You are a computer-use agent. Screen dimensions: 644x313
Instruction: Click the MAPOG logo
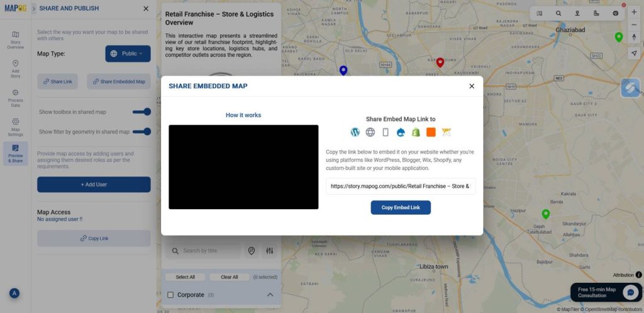(16, 8)
